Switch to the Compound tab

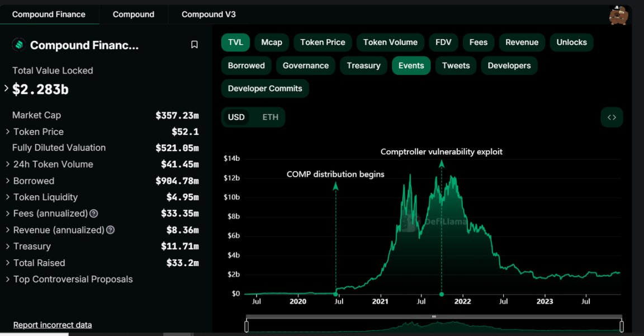coord(134,14)
